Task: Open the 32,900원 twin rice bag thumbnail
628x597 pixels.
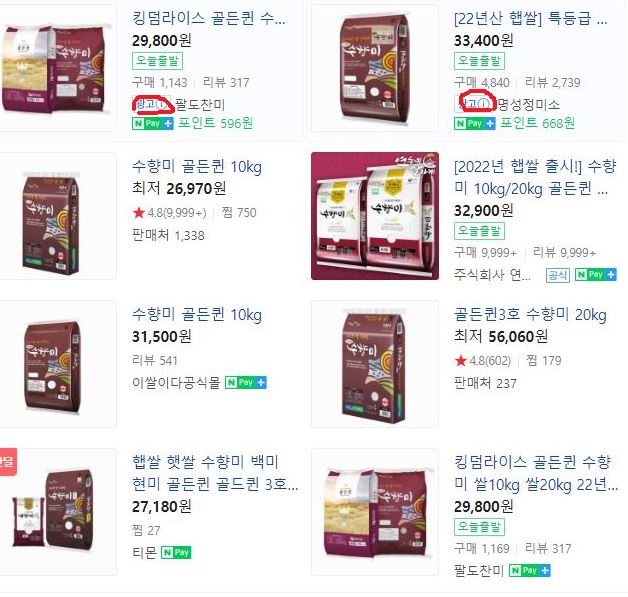Action: [x=375, y=216]
